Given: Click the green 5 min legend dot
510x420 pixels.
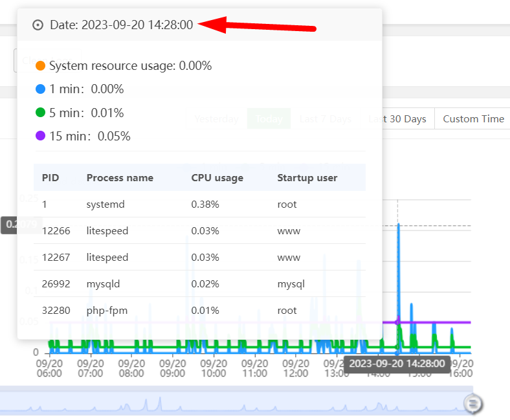Looking at the screenshot, I should [40, 113].
